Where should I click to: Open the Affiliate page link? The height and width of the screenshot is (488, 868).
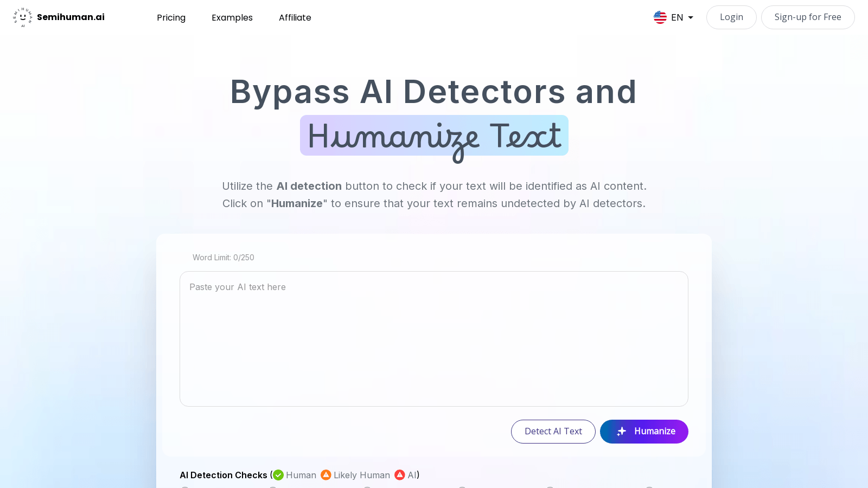295,17
